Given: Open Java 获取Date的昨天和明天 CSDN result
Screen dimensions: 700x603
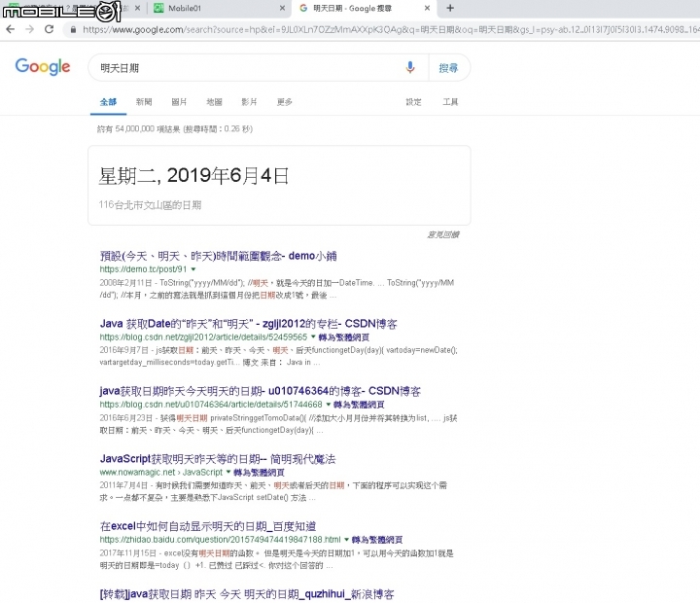Looking at the screenshot, I should 248,324.
